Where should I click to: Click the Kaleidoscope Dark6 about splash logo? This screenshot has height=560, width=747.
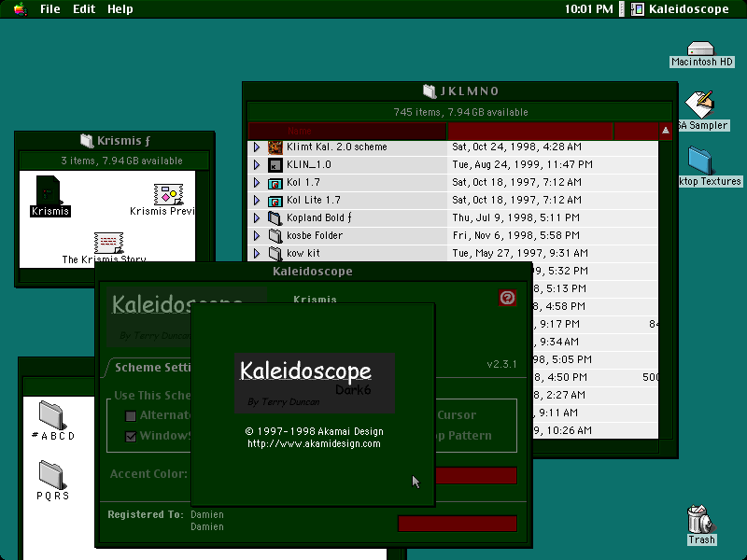315,384
